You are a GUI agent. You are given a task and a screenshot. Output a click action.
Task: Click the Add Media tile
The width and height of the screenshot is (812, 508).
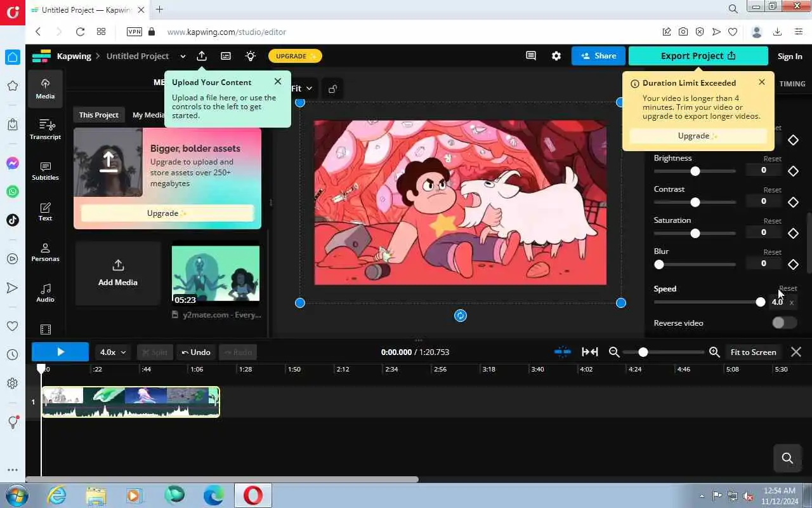pos(118,273)
